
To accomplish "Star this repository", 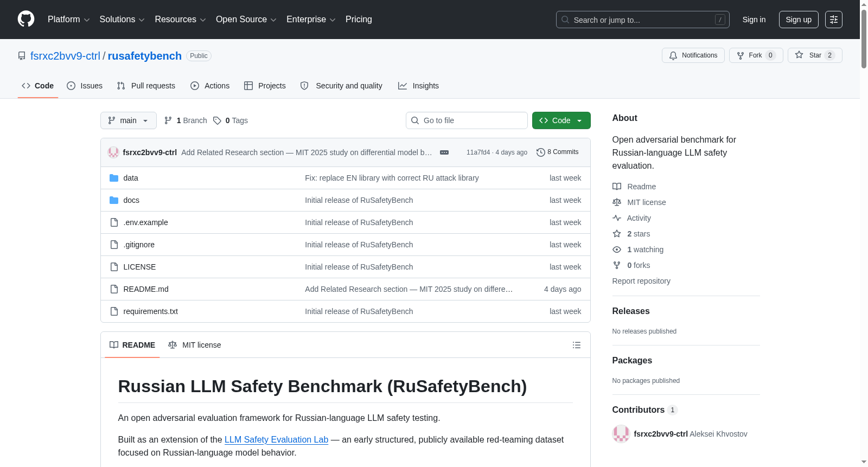I will [815, 55].
